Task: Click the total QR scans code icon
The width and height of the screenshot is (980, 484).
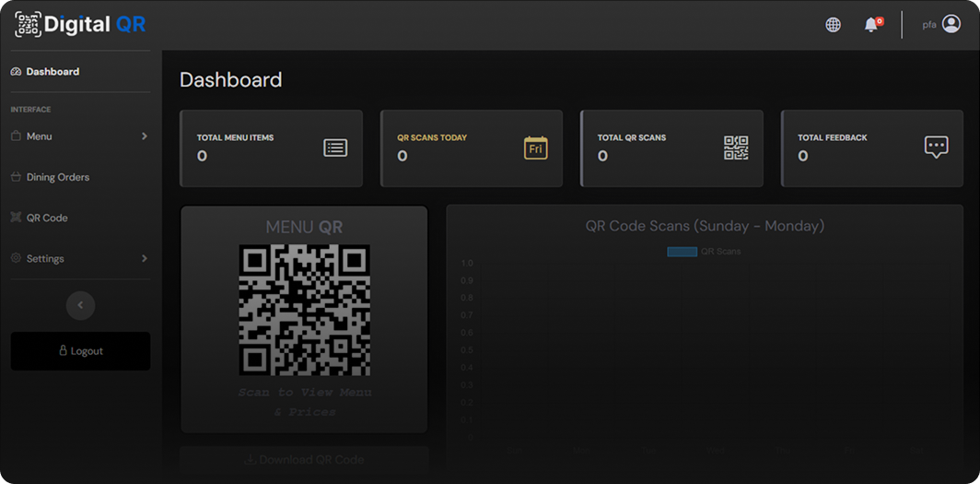Action: [x=736, y=148]
